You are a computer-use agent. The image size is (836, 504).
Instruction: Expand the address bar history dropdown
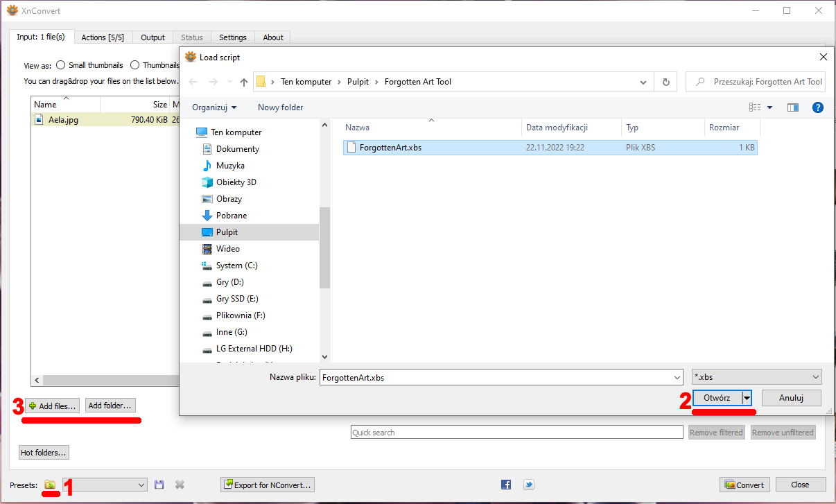pyautogui.click(x=644, y=82)
